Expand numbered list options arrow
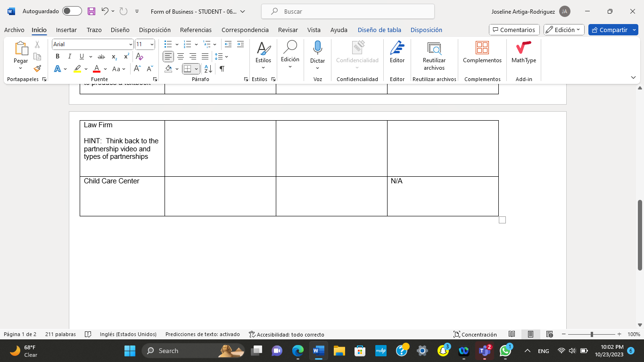 point(196,44)
